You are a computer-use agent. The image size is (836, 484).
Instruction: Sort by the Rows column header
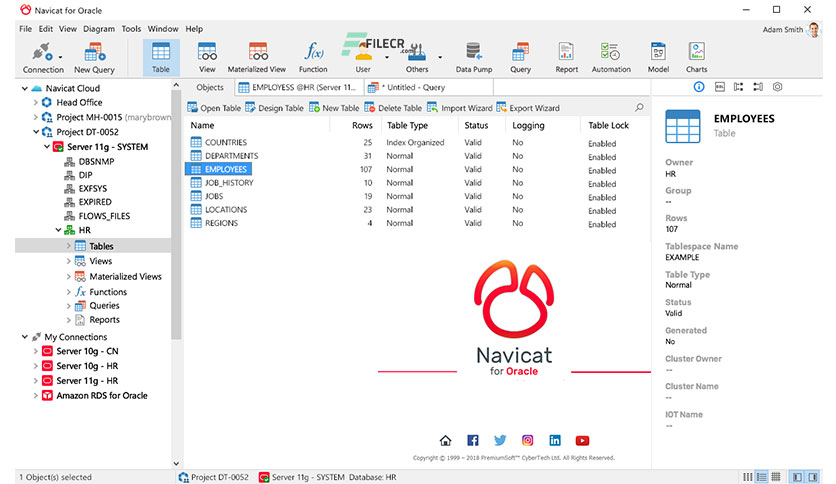362,125
